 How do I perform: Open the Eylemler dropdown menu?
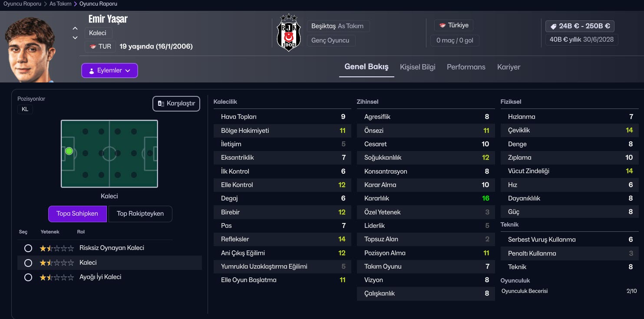[109, 70]
